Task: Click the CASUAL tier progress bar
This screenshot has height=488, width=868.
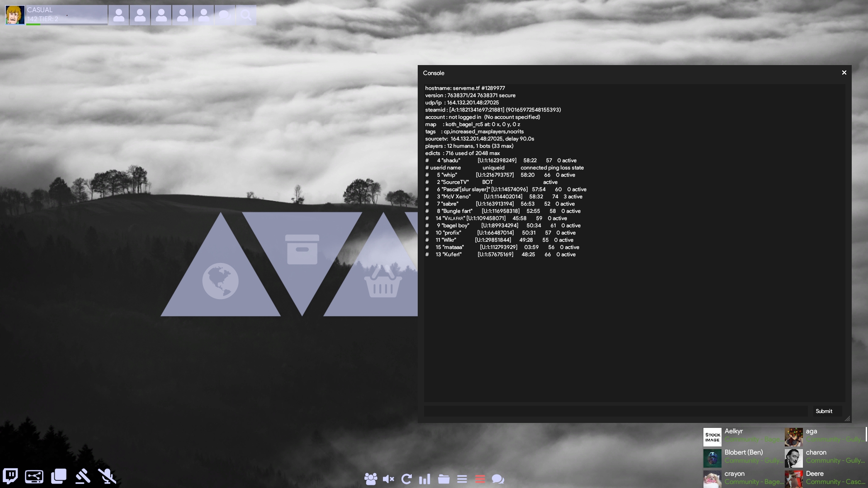Action: pyautogui.click(x=67, y=24)
